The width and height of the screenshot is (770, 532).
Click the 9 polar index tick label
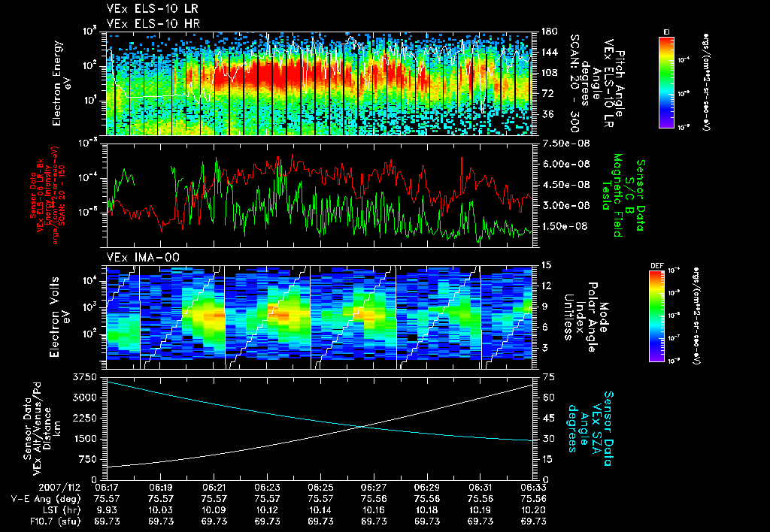tap(544, 307)
